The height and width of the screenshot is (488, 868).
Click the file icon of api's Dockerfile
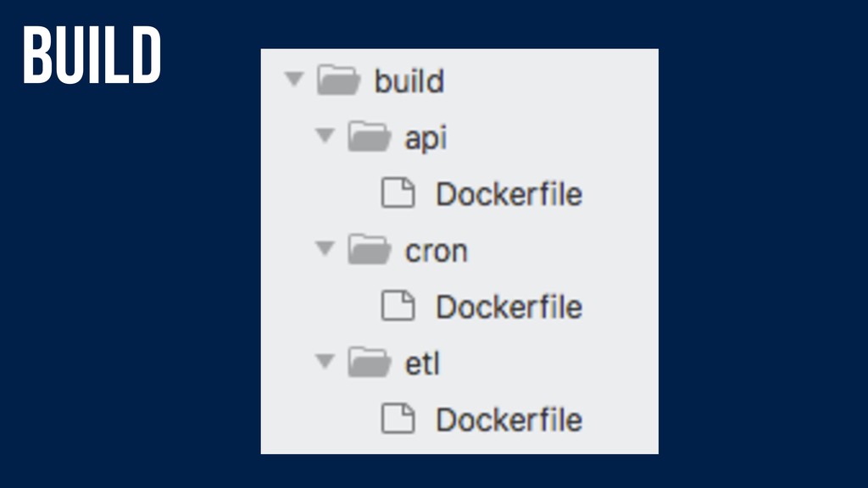pyautogui.click(x=398, y=193)
